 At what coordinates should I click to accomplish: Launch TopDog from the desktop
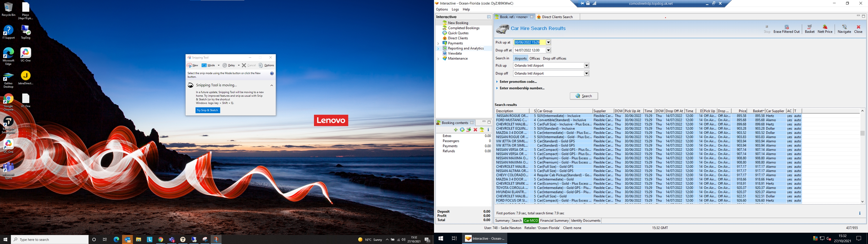[x=25, y=32]
